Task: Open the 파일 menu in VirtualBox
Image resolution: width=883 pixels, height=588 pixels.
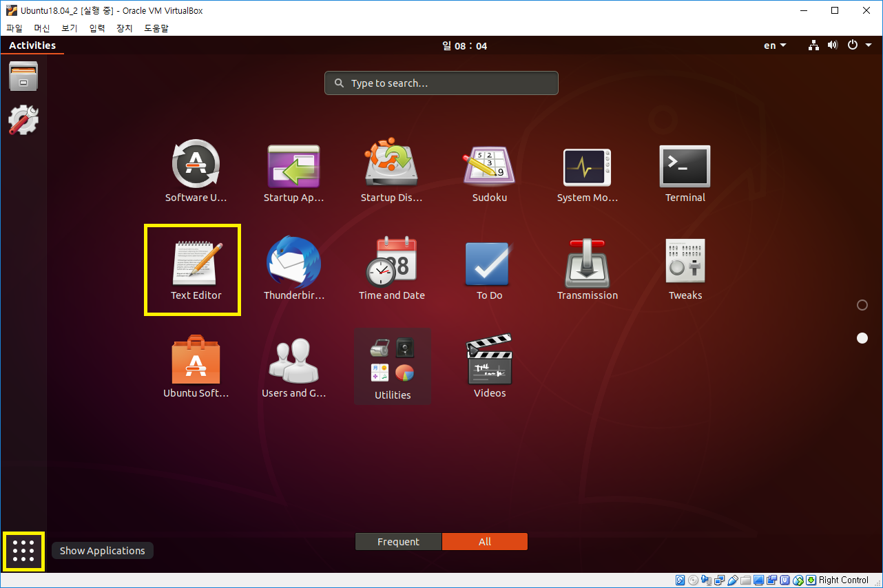Action: pyautogui.click(x=14, y=28)
